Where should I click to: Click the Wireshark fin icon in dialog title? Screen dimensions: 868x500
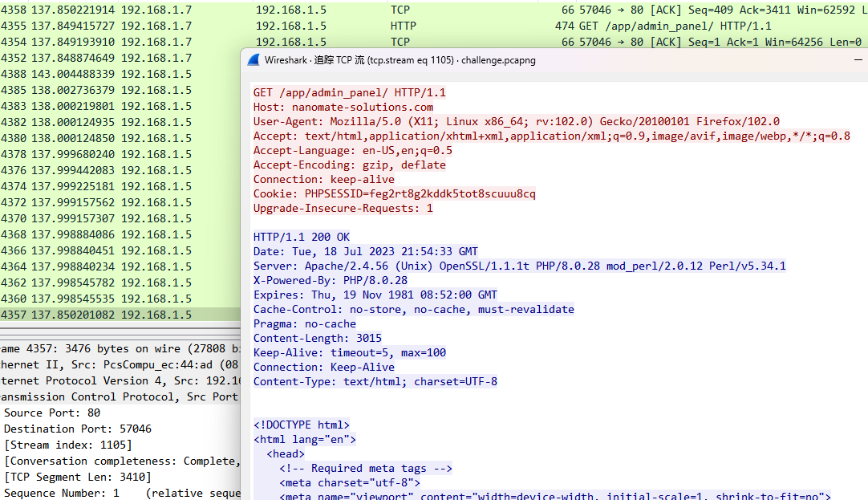[x=253, y=60]
